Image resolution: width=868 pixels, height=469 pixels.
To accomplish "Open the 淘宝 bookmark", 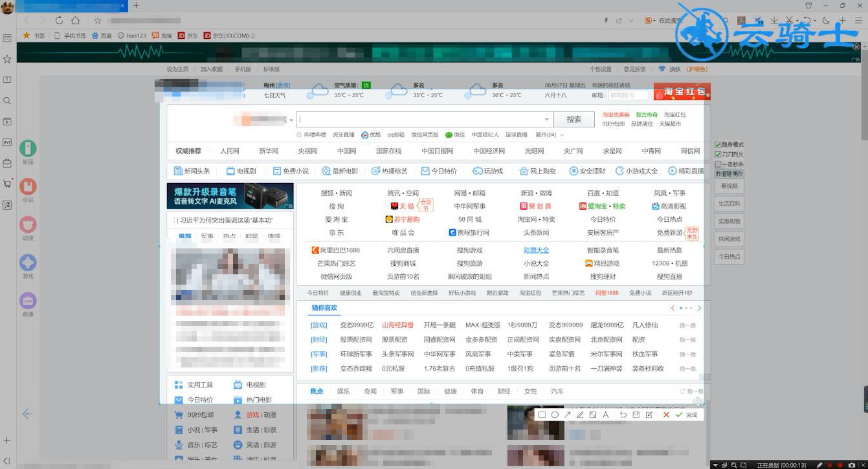I will tap(162, 36).
